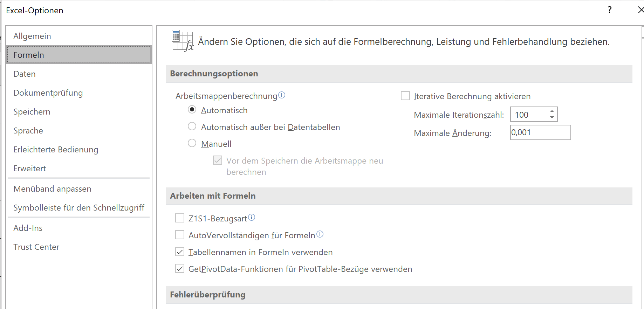This screenshot has width=644, height=309.
Task: Click the Excel-Optionen window title
Action: 35,11
